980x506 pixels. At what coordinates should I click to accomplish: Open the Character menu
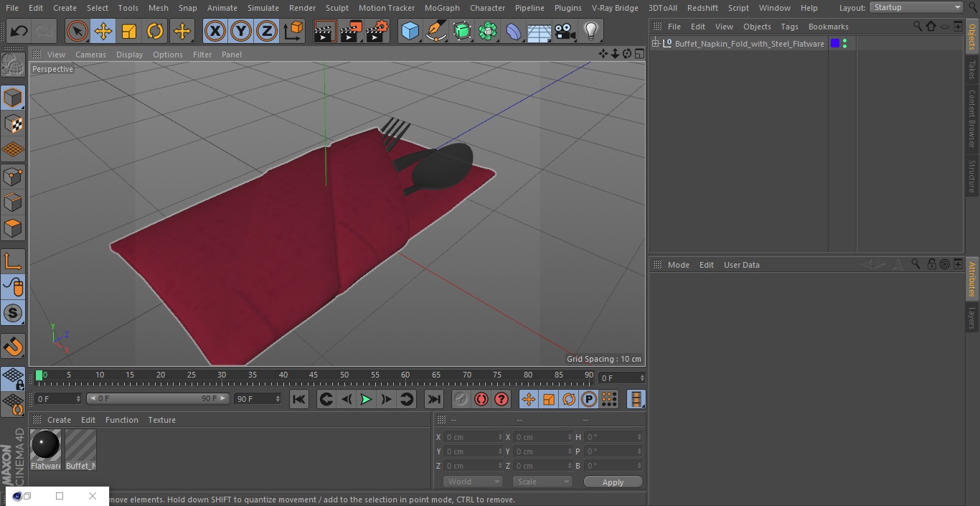pos(488,8)
